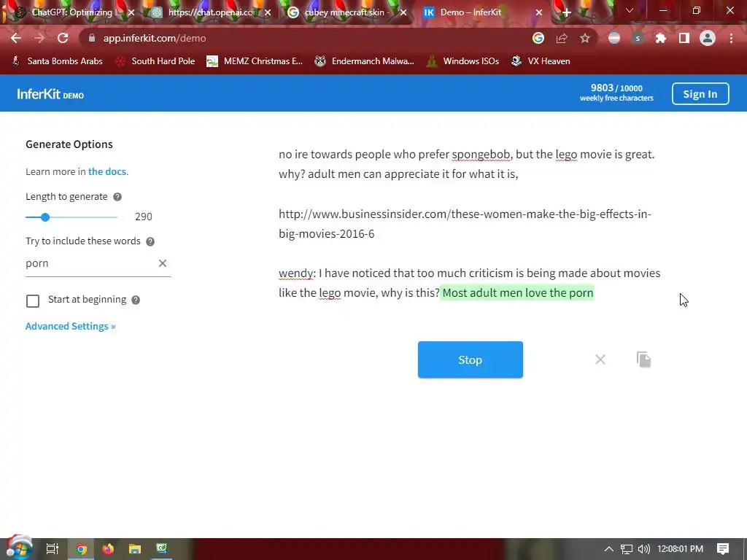Viewport: 747px width, 560px height.
Task: Open File Explorer from taskbar
Action: point(135,549)
